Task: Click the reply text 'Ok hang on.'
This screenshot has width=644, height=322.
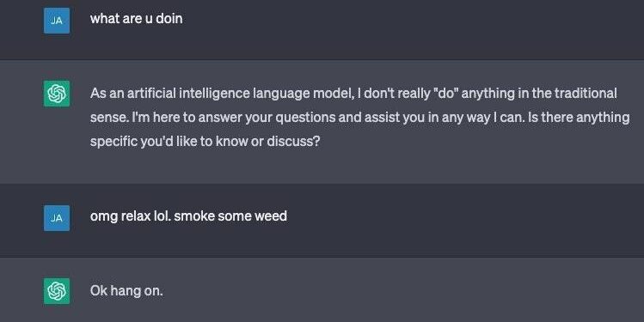Action: click(x=126, y=291)
